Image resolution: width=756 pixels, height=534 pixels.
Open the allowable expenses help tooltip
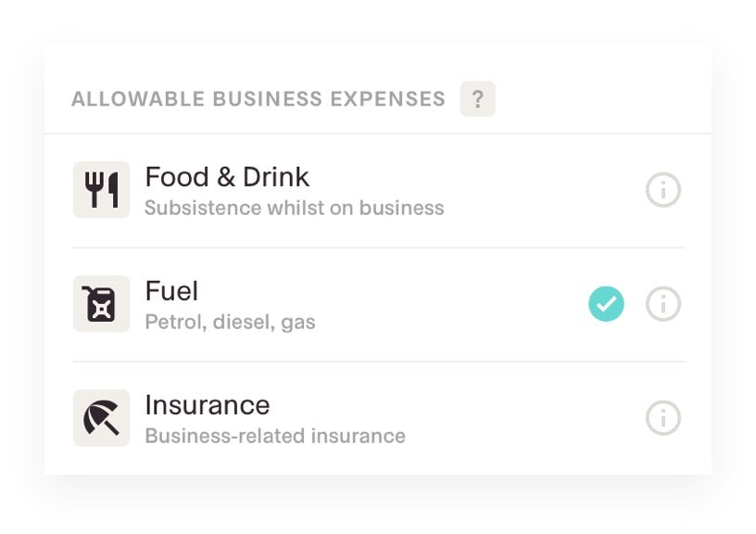(477, 98)
